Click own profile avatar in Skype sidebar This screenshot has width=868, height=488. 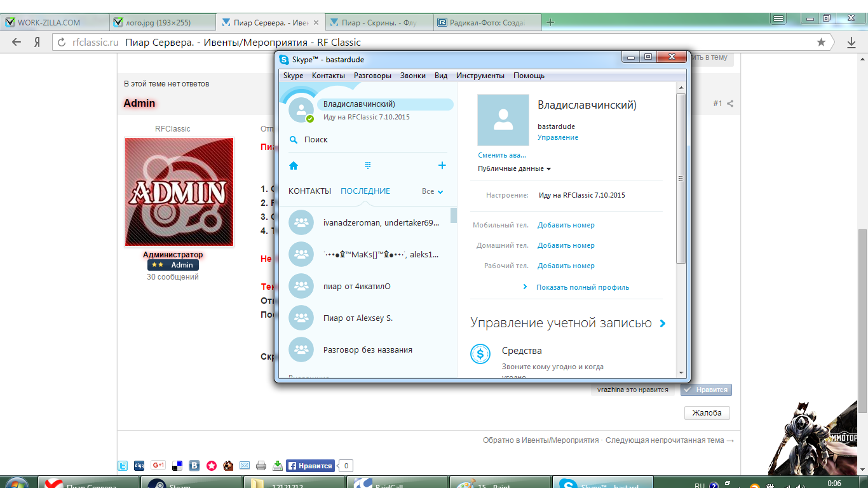tap(301, 109)
